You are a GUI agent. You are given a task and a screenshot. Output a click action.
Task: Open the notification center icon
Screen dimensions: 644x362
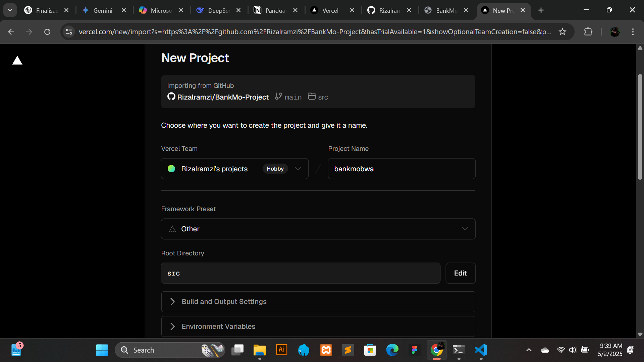pos(630,350)
